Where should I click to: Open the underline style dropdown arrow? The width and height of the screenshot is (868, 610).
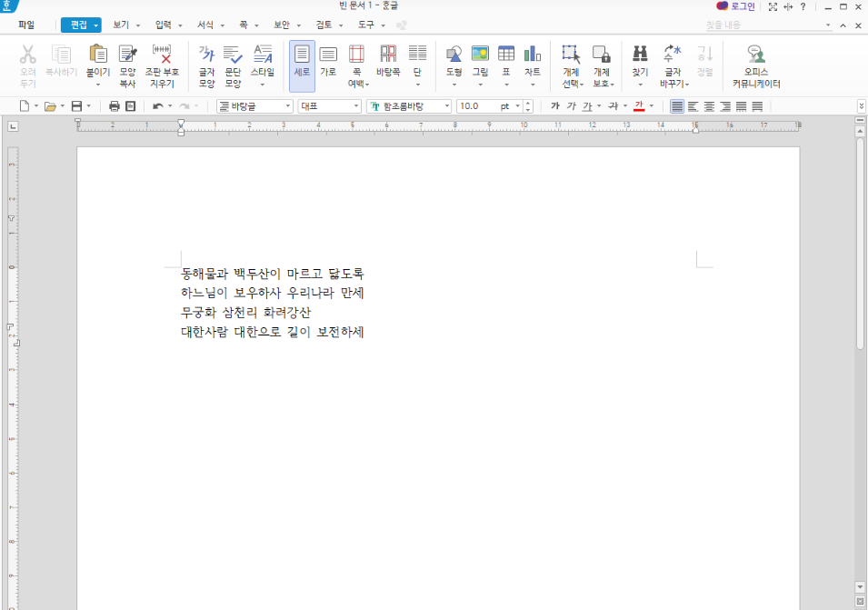point(599,106)
